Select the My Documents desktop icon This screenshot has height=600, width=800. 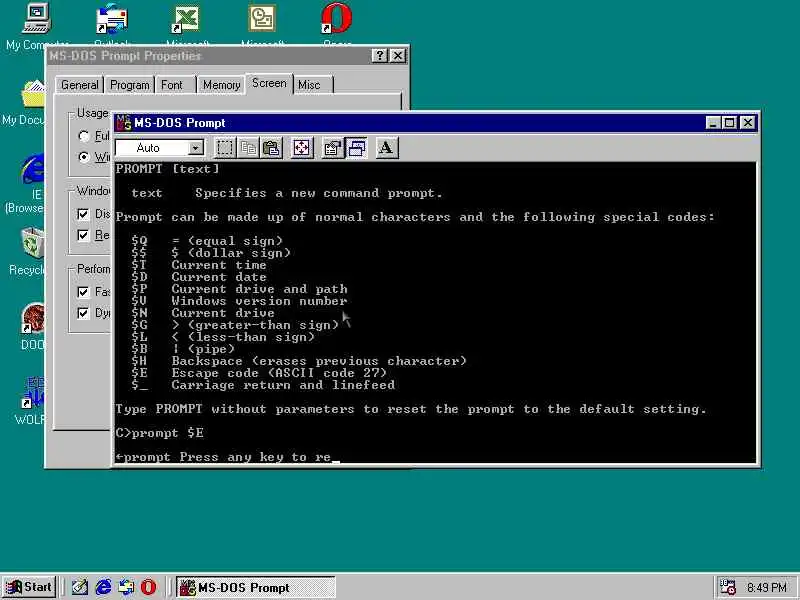tap(23, 102)
